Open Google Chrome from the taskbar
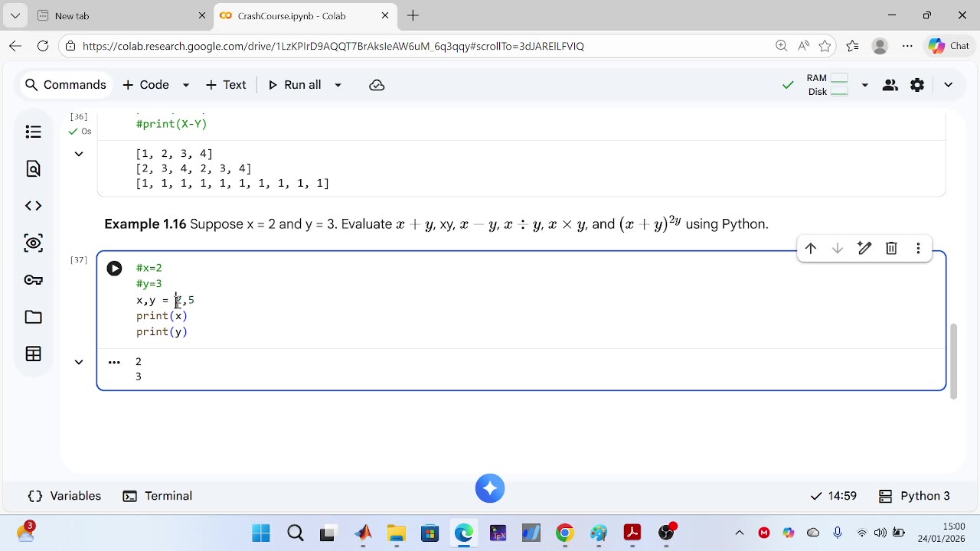980x551 pixels. (564, 533)
